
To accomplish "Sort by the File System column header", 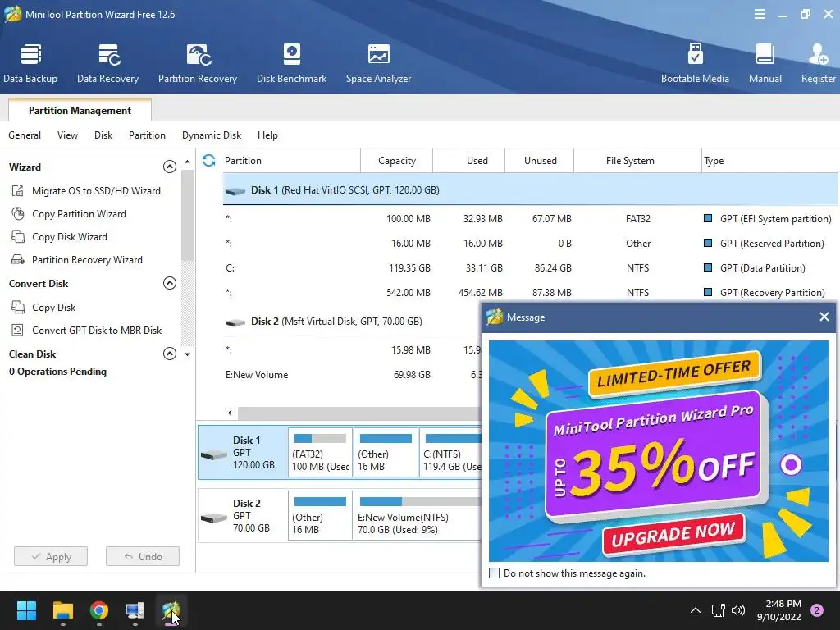I will click(x=637, y=160).
